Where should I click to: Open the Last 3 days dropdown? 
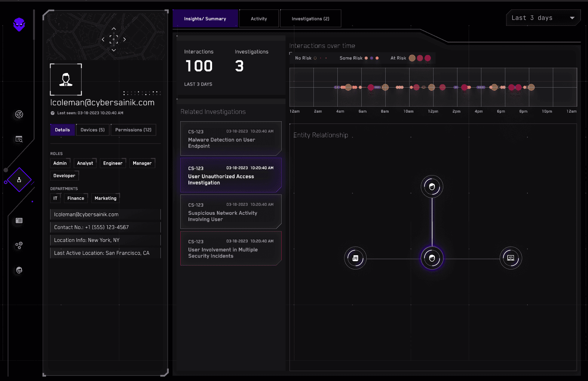pyautogui.click(x=543, y=18)
